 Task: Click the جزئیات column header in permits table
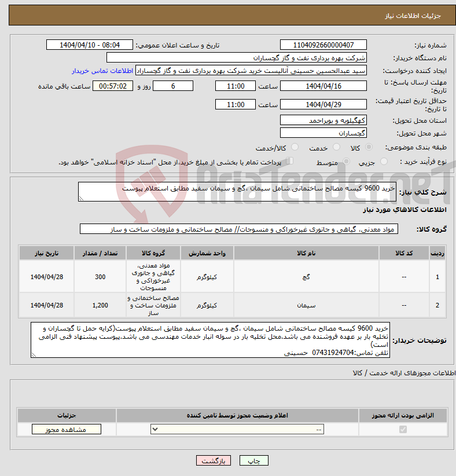coord(67,415)
